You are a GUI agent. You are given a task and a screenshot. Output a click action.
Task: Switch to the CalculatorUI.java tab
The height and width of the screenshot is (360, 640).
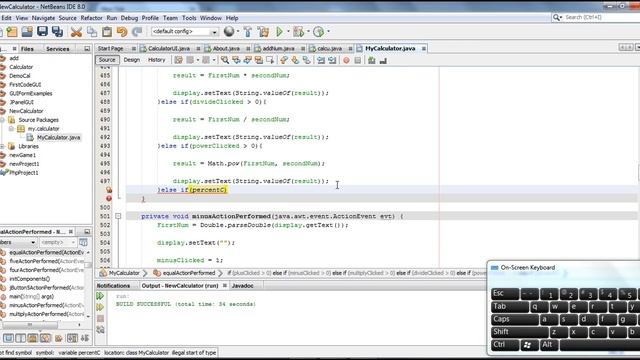pos(169,48)
